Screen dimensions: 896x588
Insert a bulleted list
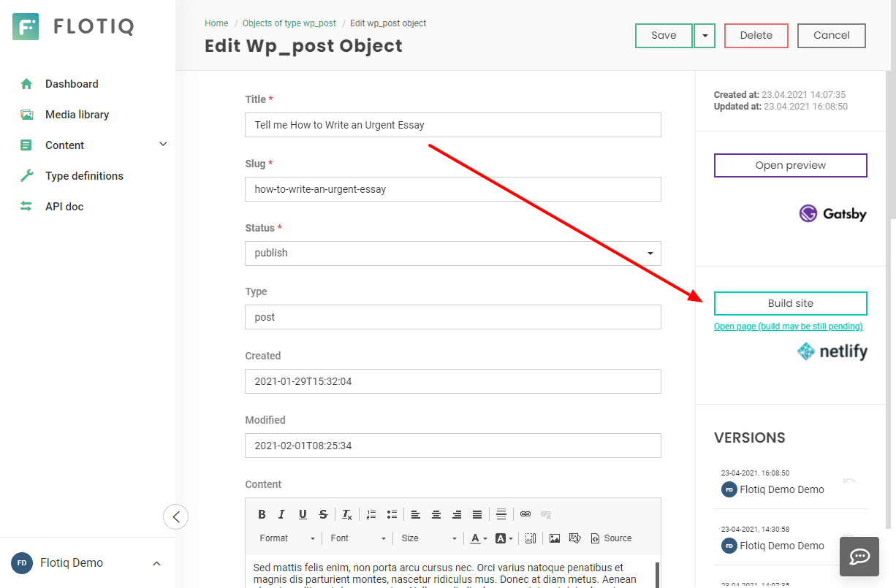[x=392, y=514]
